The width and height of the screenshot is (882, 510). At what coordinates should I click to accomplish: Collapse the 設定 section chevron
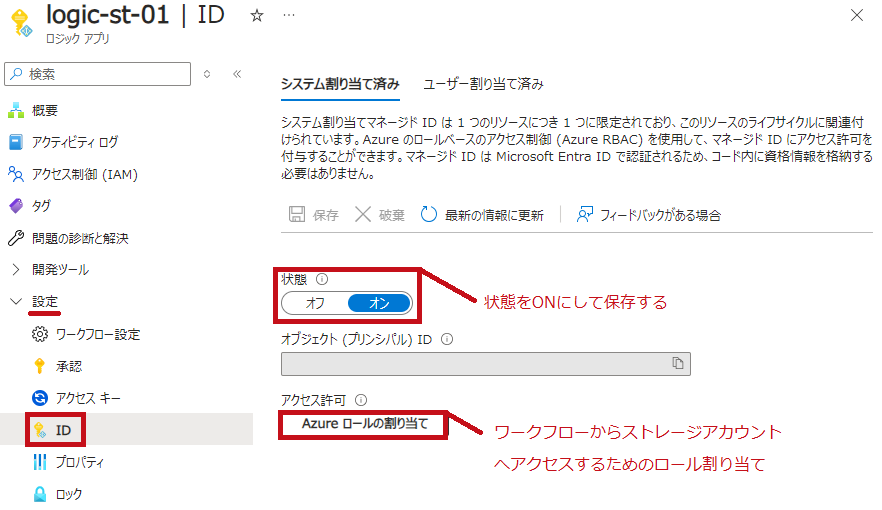pos(16,301)
